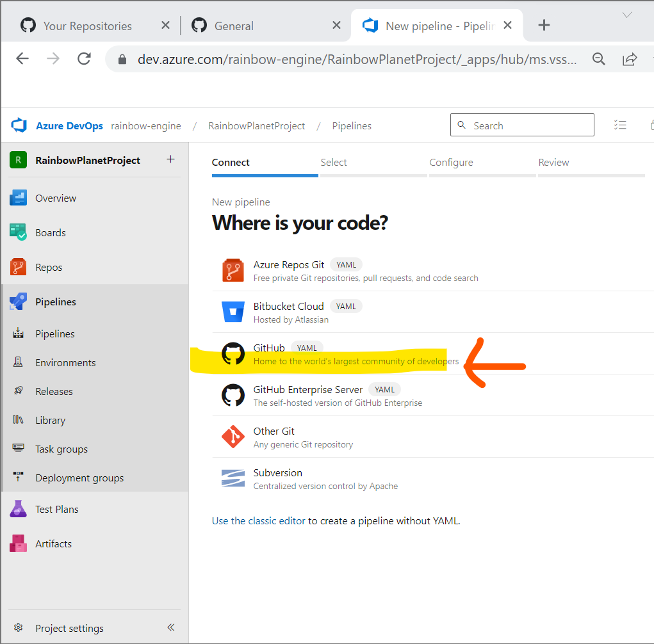Click the GitHub Enterprise Server icon

233,395
